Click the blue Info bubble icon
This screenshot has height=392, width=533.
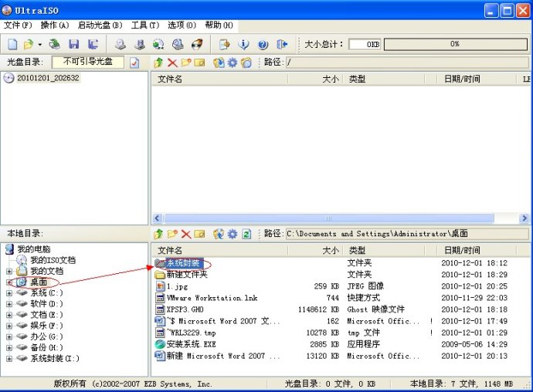243,44
